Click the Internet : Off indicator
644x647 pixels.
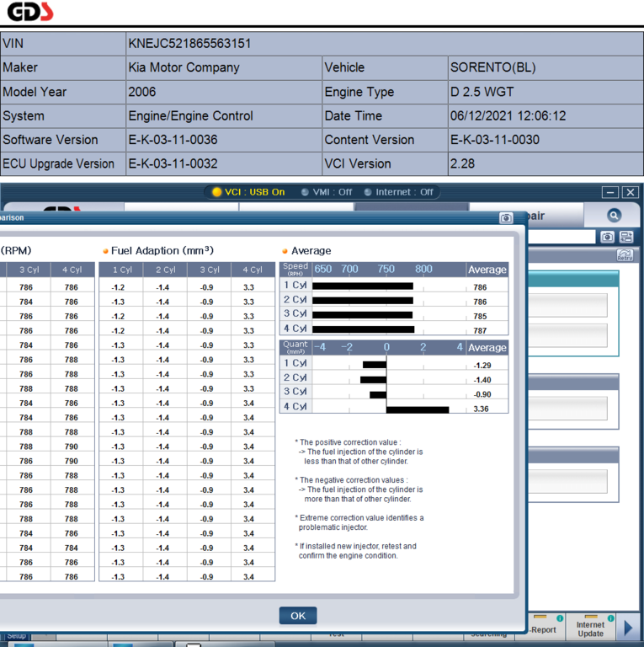point(399,192)
